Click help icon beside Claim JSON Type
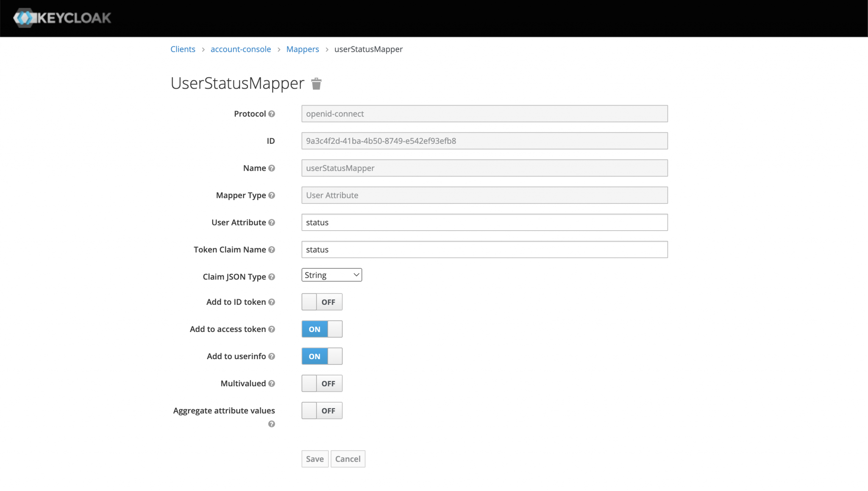The height and width of the screenshot is (491, 868). (272, 276)
